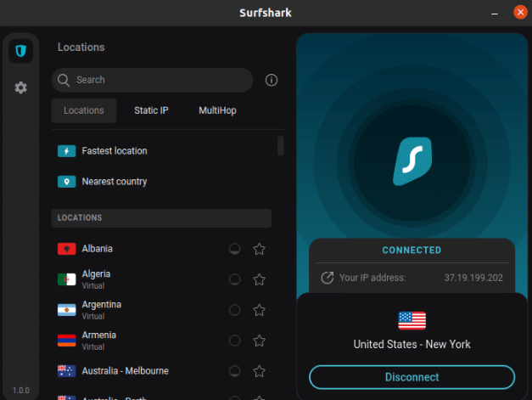532x400 pixels.
Task: Click into the Search field
Action: [x=153, y=80]
